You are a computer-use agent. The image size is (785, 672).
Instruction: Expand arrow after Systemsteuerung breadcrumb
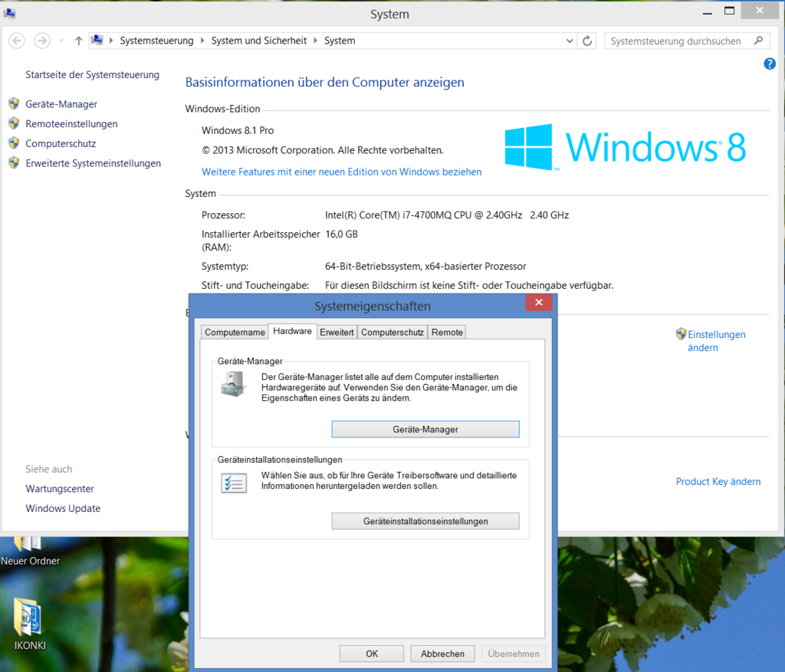tap(202, 41)
